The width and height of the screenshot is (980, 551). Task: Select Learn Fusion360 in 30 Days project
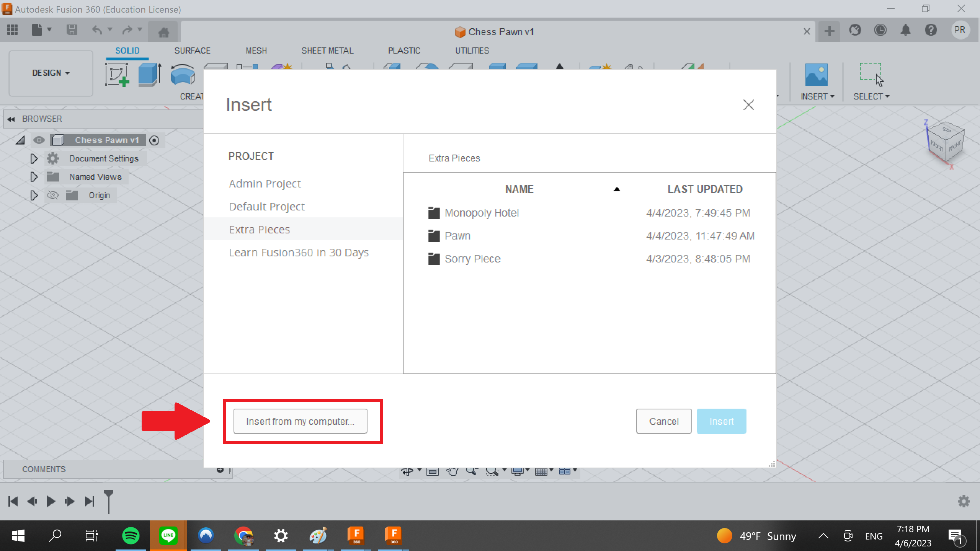[303, 253]
